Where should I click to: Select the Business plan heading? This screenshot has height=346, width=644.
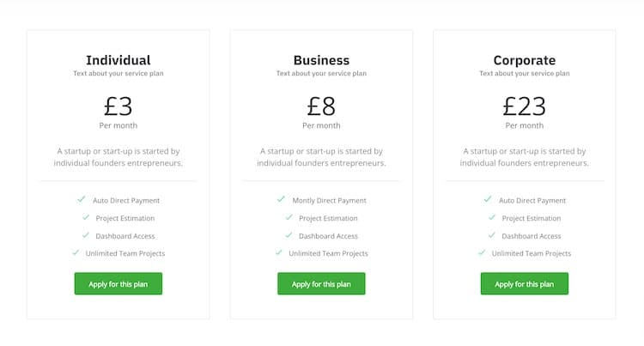pos(321,60)
